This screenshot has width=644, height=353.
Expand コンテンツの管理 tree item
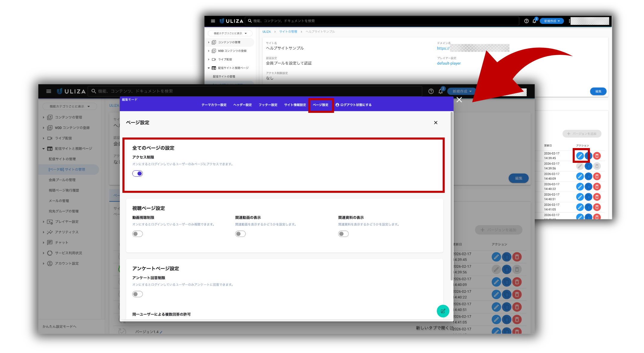(x=68, y=117)
